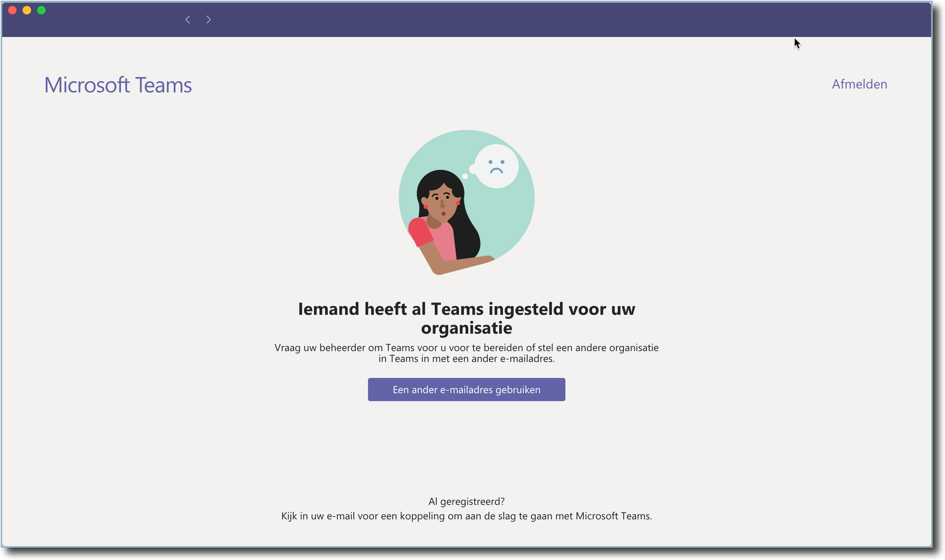Viewport: 945px width, 560px height.
Task: Click the sad woman illustration
Action: [466, 202]
